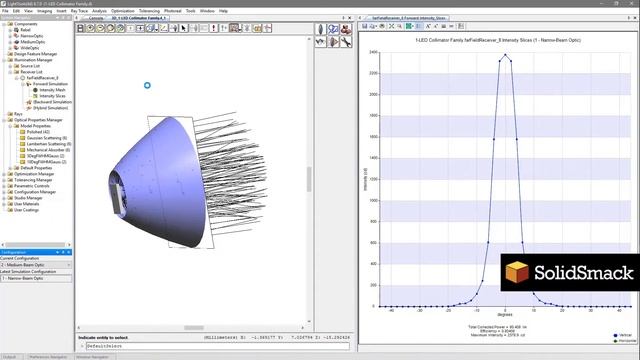Collapse the Optical Properties Manager node
The width and height of the screenshot is (640, 360).
click(x=4, y=120)
